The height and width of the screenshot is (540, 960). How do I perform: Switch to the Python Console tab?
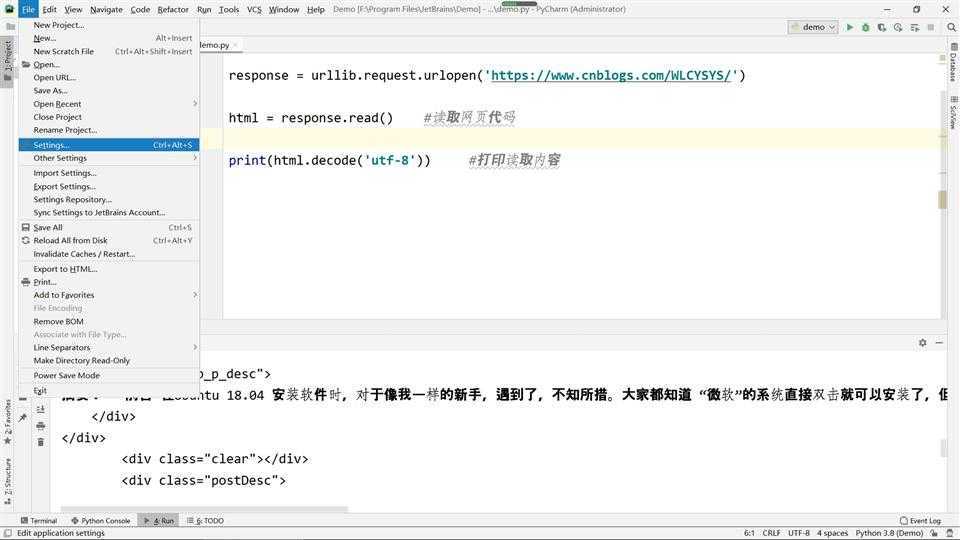point(101,520)
